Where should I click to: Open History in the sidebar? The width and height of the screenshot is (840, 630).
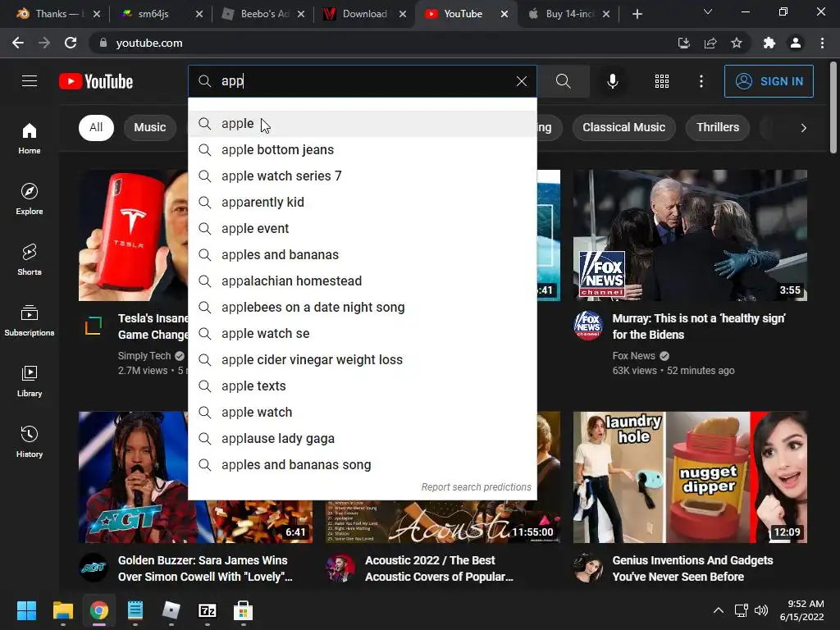(x=30, y=441)
